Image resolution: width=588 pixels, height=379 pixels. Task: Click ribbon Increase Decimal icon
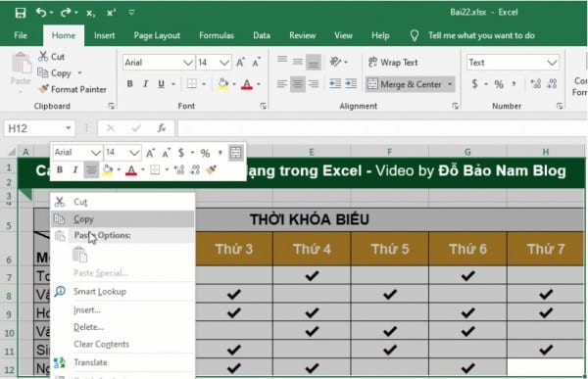coord(535,84)
